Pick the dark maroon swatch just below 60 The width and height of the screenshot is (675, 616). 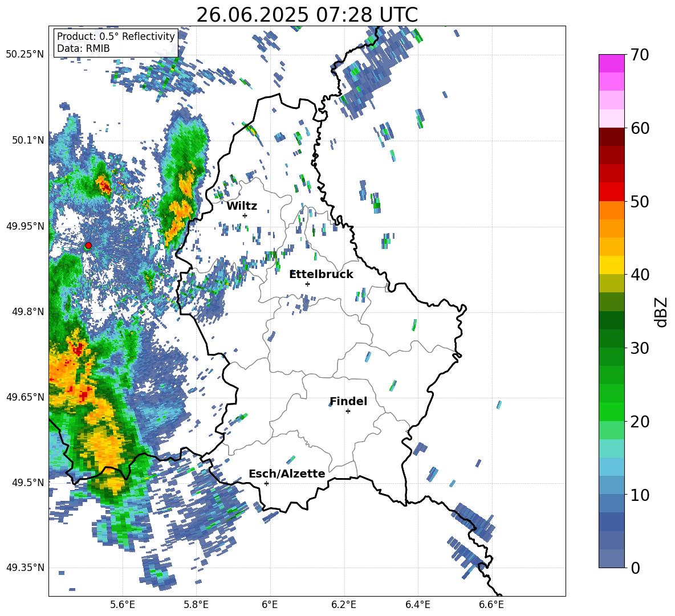[611, 137]
